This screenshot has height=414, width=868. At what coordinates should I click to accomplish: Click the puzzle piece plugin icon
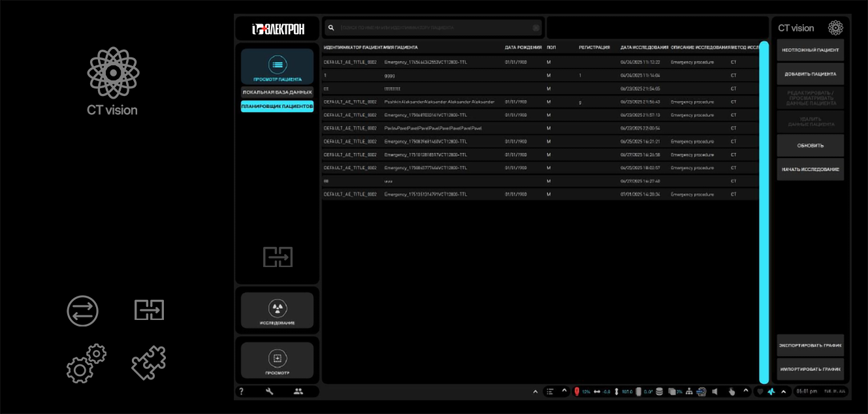pos(149,362)
